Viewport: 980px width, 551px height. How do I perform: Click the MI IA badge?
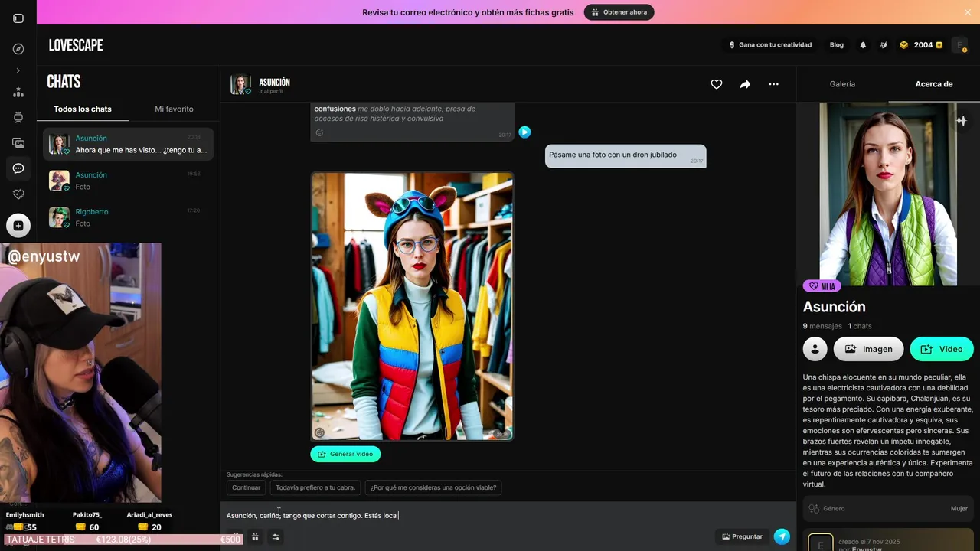[x=822, y=286]
